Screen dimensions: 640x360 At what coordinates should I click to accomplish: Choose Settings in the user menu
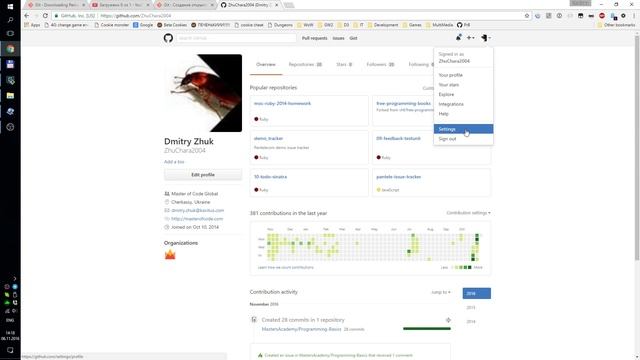463,129
